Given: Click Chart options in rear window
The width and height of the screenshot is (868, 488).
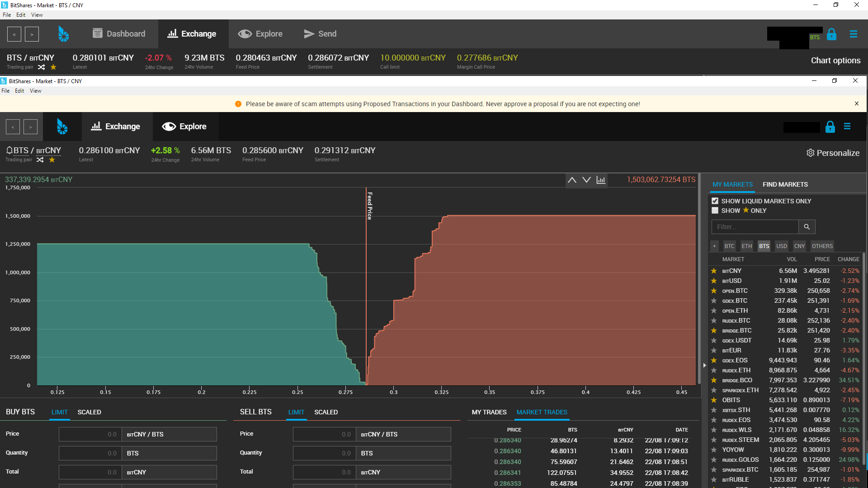Looking at the screenshot, I should pos(835,61).
